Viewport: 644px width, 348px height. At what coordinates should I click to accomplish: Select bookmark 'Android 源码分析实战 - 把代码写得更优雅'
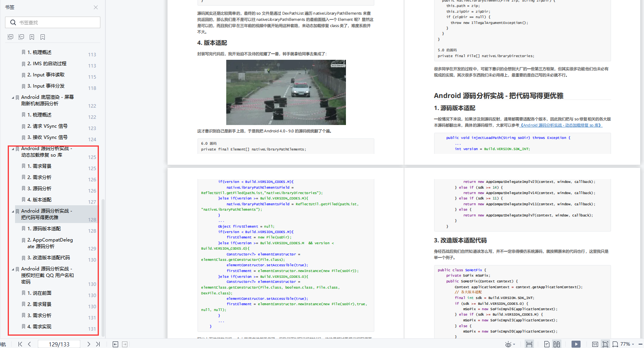tap(47, 214)
